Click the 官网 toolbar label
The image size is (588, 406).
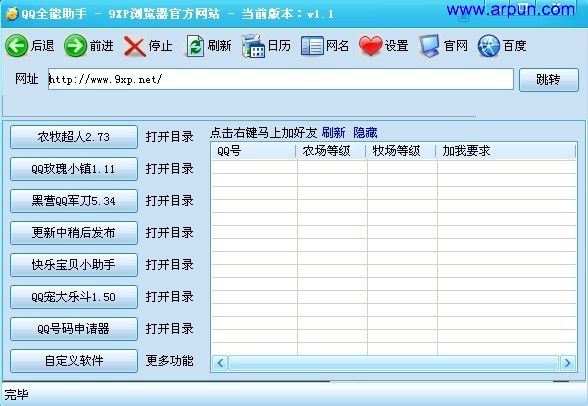point(456,46)
